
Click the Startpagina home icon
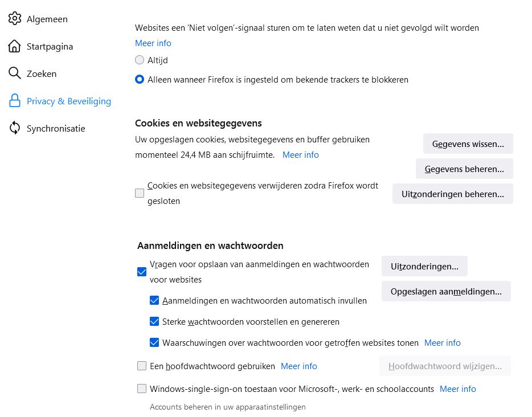click(x=14, y=46)
